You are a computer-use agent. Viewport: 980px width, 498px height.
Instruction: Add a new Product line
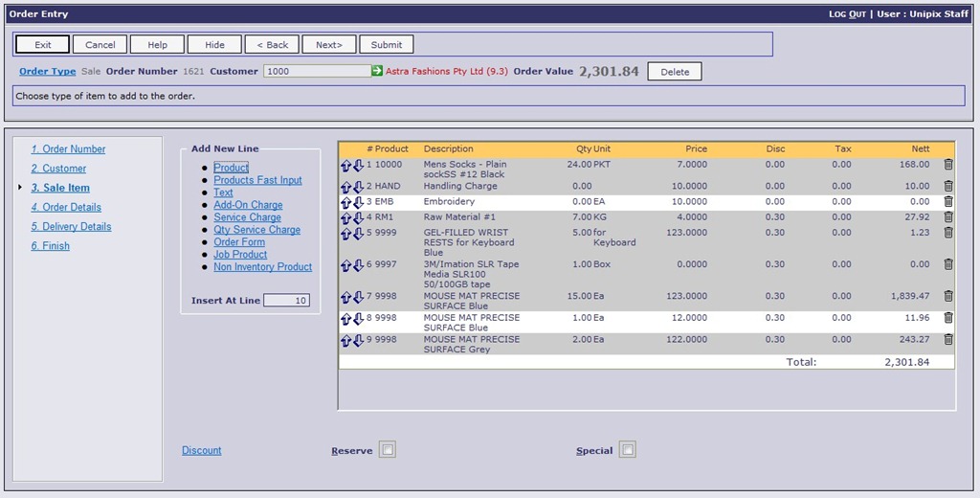pos(232,168)
